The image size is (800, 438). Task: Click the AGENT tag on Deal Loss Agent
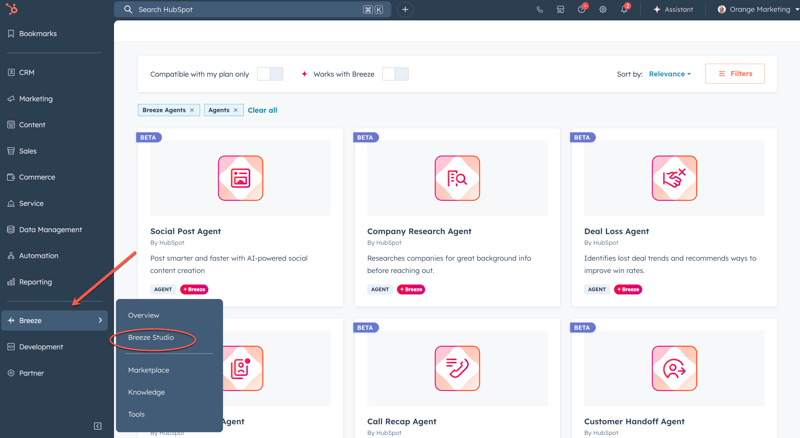click(x=597, y=289)
